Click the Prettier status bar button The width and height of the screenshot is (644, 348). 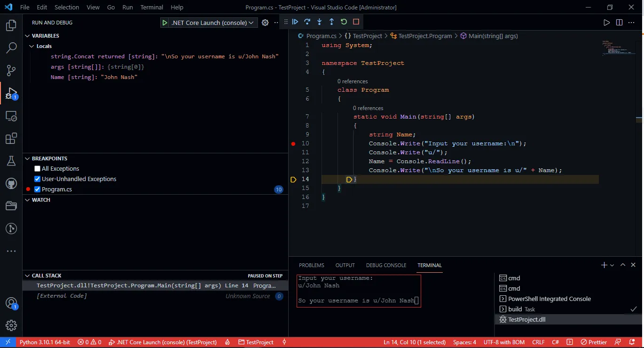tap(594, 342)
